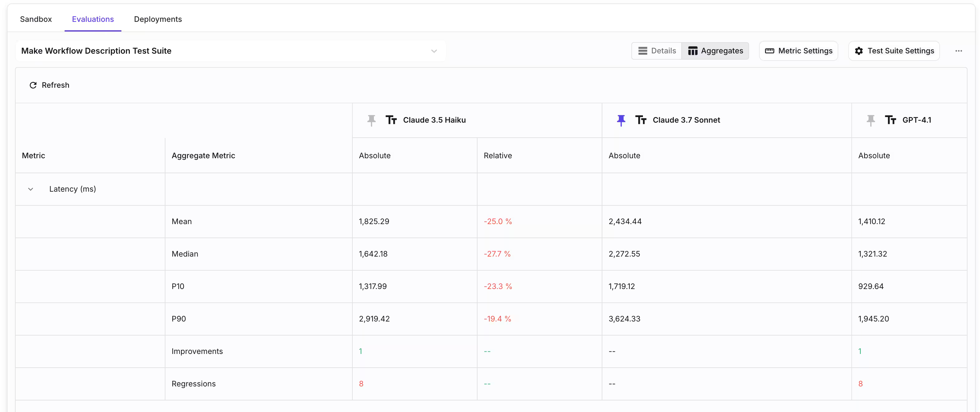Viewport: 980px width, 412px height.
Task: Click the Refresh circular arrow icon
Action: (33, 85)
